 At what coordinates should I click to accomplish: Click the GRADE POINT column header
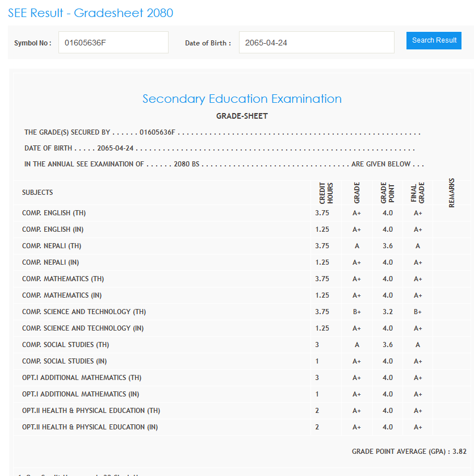[x=387, y=193]
